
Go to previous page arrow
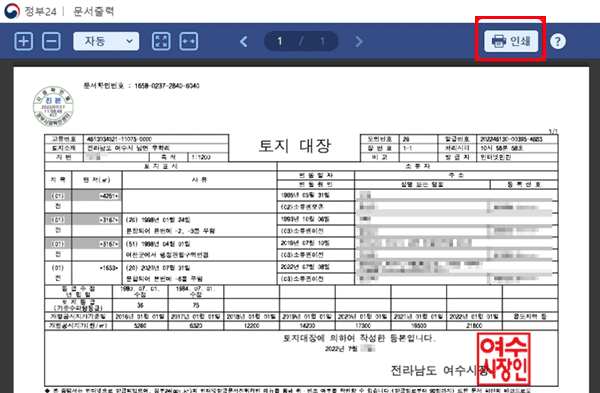pos(244,41)
